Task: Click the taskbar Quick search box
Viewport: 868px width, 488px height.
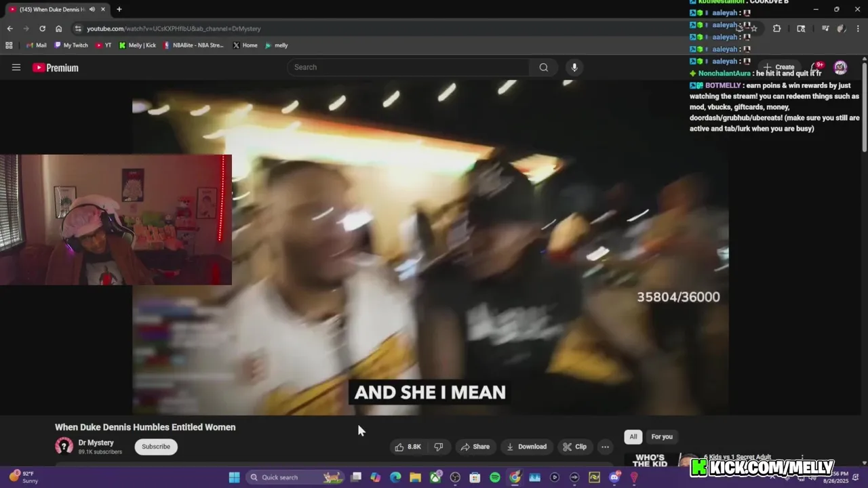Action: click(x=295, y=477)
